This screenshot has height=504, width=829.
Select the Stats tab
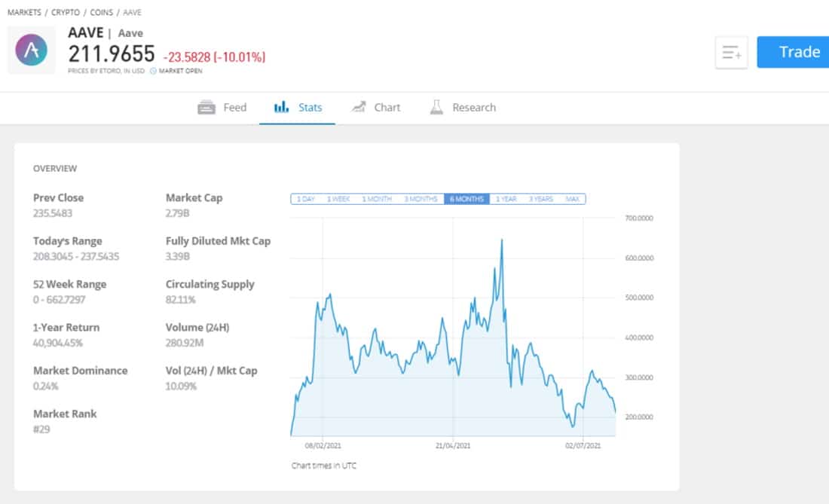point(297,108)
